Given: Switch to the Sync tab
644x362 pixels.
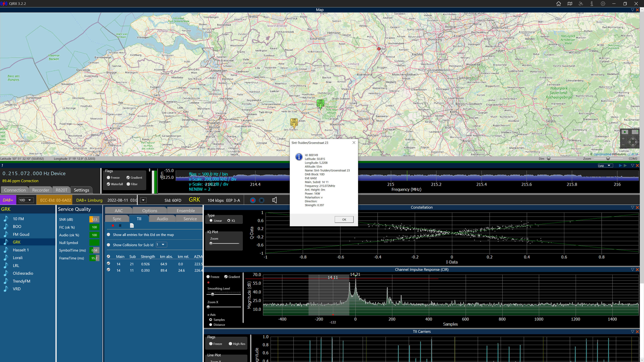Looking at the screenshot, I should tap(117, 219).
